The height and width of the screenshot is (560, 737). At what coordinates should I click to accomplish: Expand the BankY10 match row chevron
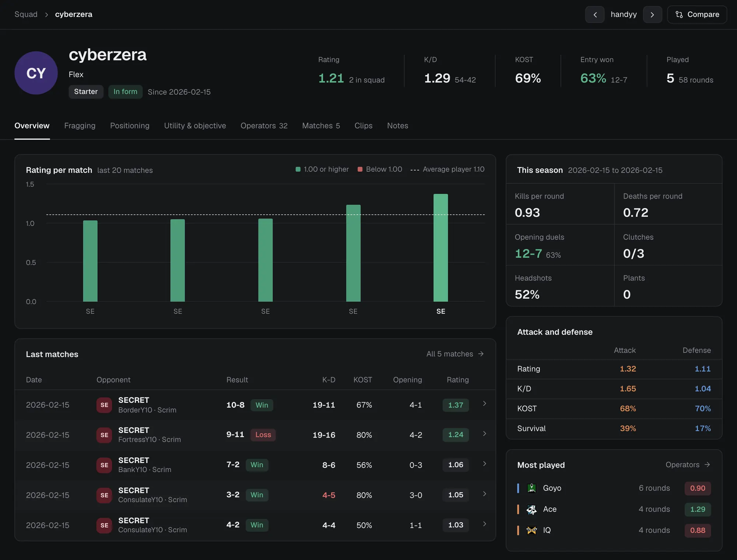485,464
